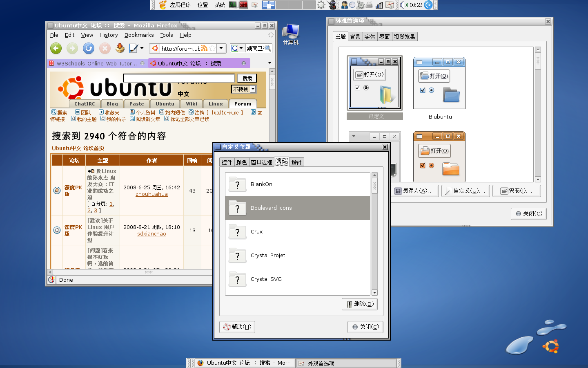Click 外观首选项 taskbar button in bottom panel
Image resolution: width=588 pixels, height=368 pixels.
click(x=346, y=363)
